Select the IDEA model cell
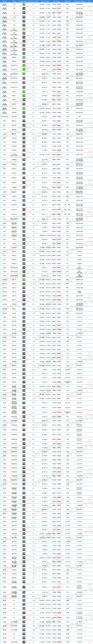The width and height of the screenshot is (93, 644). pos(14,239)
